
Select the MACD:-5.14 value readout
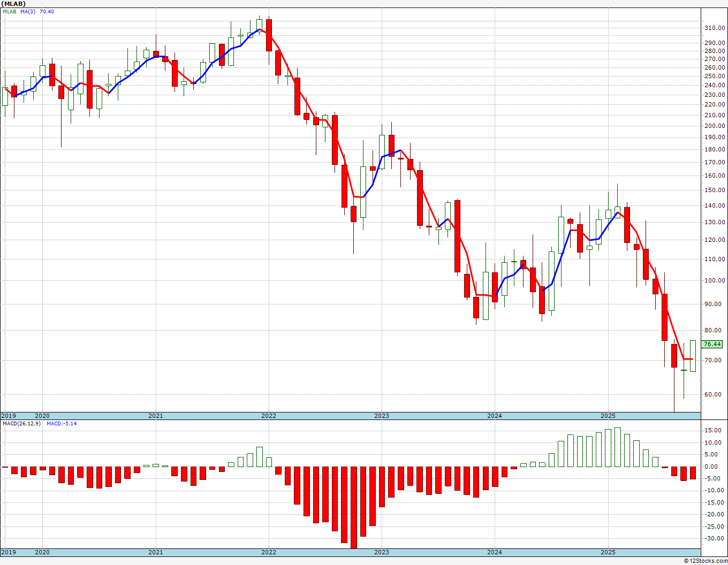point(62,424)
